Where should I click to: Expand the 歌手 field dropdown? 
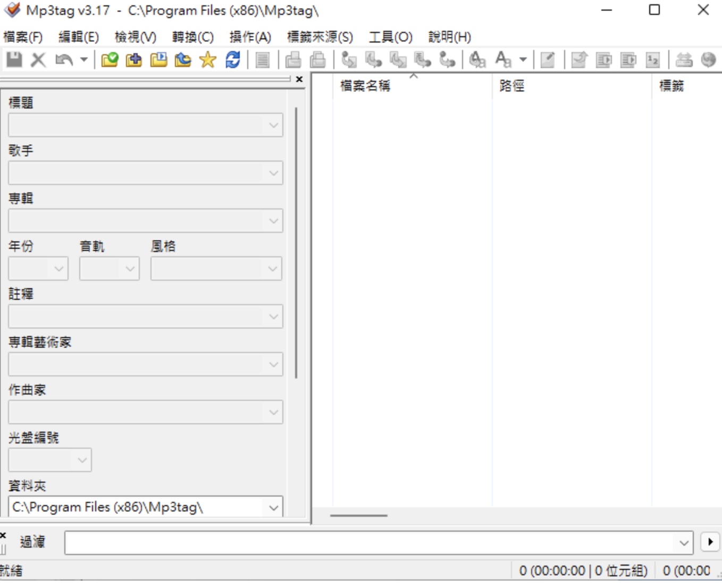[273, 173]
